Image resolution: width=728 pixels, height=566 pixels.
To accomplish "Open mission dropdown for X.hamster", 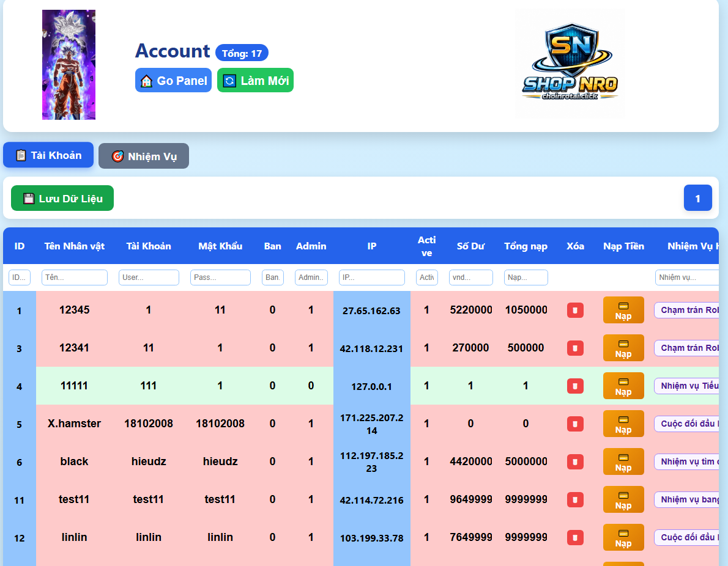I will tap(686, 424).
